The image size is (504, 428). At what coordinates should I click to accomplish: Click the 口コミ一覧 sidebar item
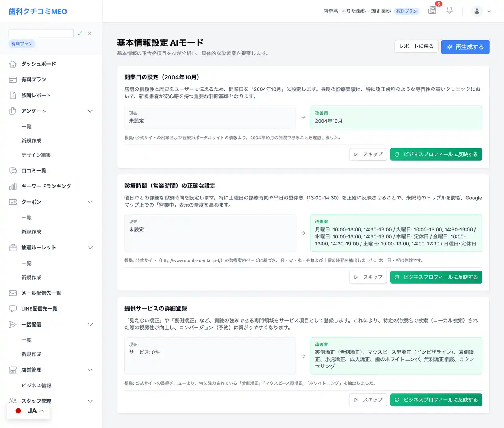pos(33,171)
